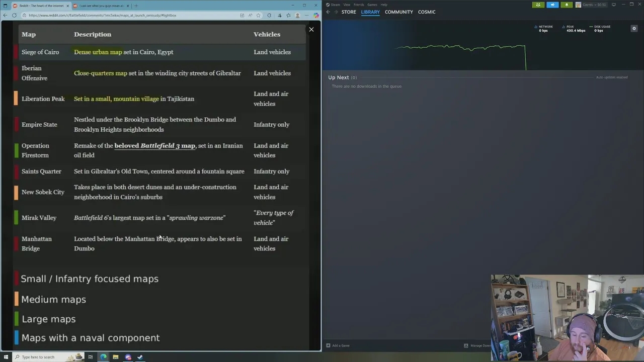Open File Explorer from taskbar
This screenshot has width=644, height=362.
(x=116, y=357)
